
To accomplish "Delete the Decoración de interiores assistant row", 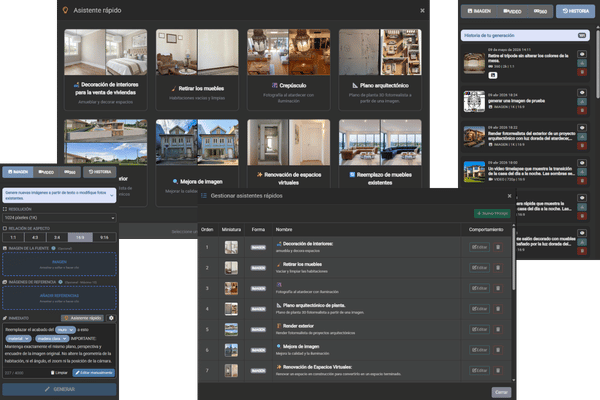I will pos(498,247).
